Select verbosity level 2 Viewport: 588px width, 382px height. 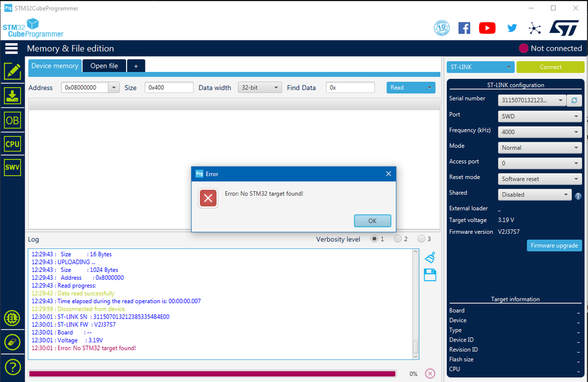click(397, 239)
